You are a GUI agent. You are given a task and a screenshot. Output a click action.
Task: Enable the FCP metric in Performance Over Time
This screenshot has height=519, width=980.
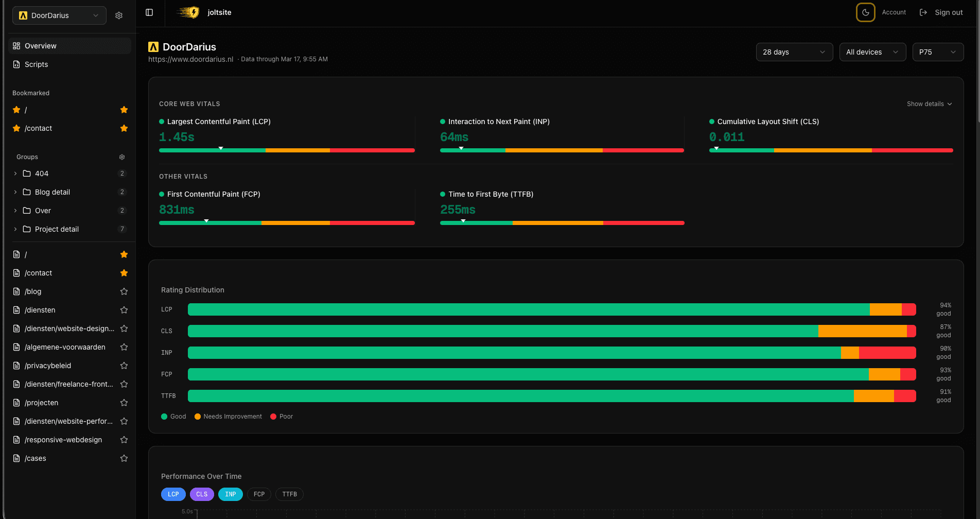(259, 494)
